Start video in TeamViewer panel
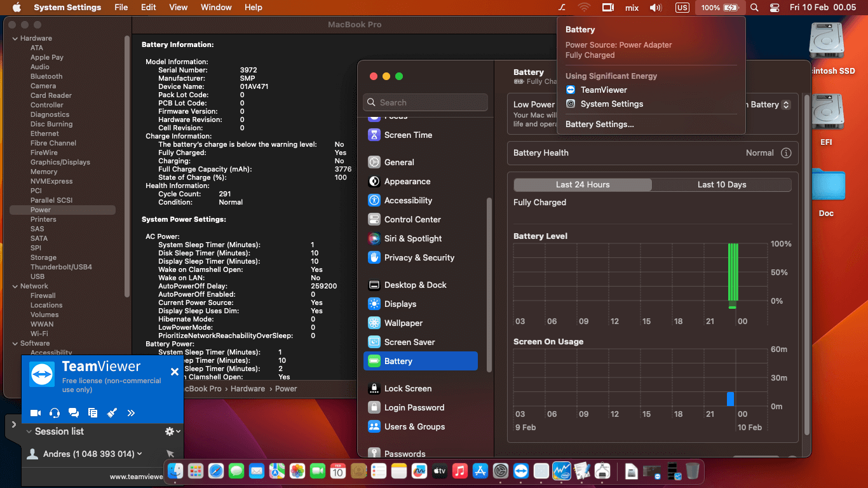This screenshot has height=488, width=868. 36,413
